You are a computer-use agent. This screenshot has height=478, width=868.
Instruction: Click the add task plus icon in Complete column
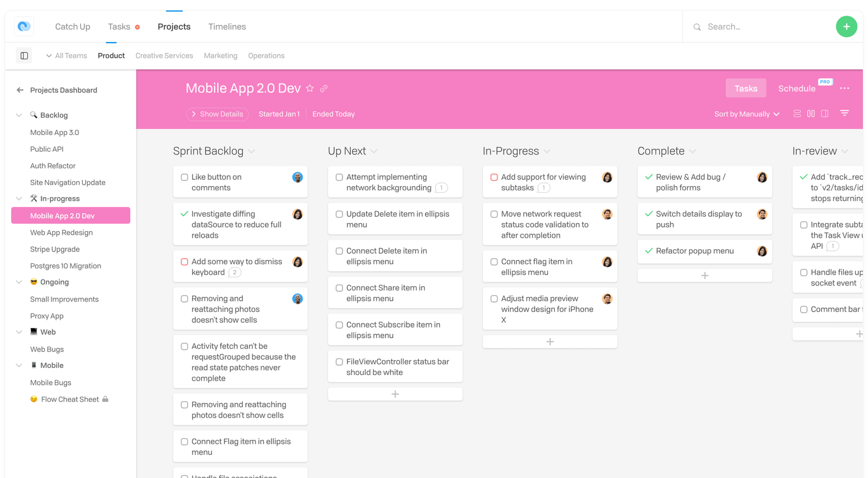(x=704, y=274)
